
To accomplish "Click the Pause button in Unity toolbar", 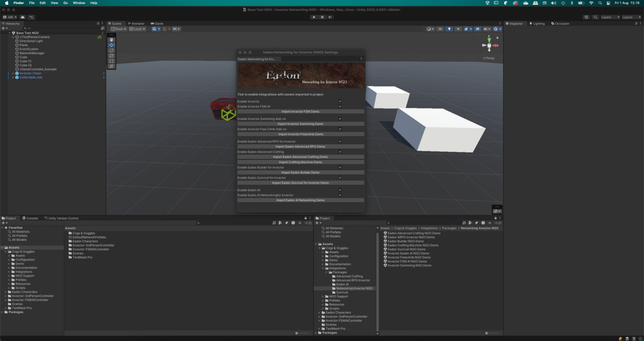I will click(322, 17).
